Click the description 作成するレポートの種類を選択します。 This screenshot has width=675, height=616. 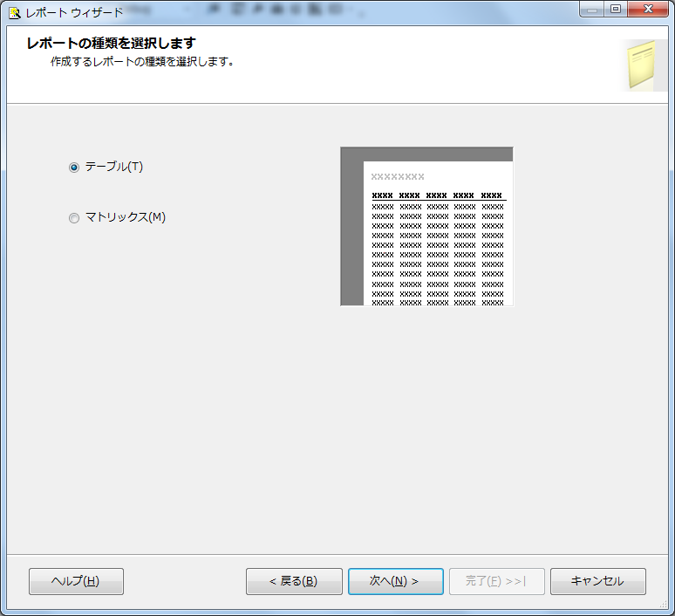(x=142, y=62)
